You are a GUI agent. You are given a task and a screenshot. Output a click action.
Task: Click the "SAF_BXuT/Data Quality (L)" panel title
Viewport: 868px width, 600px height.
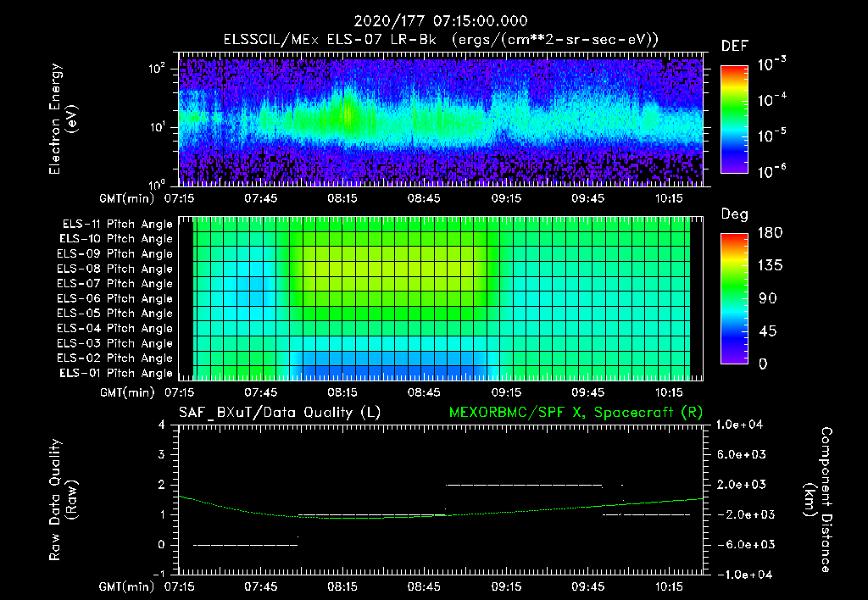coord(280,413)
